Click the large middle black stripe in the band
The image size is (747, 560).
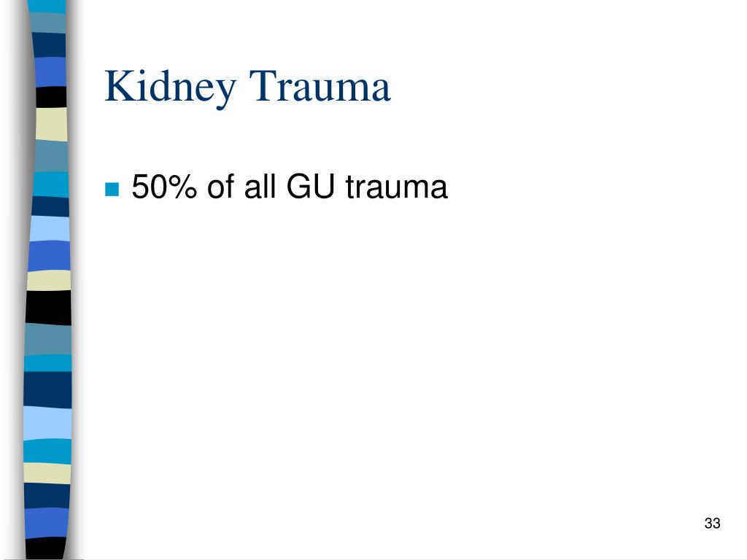point(49,308)
